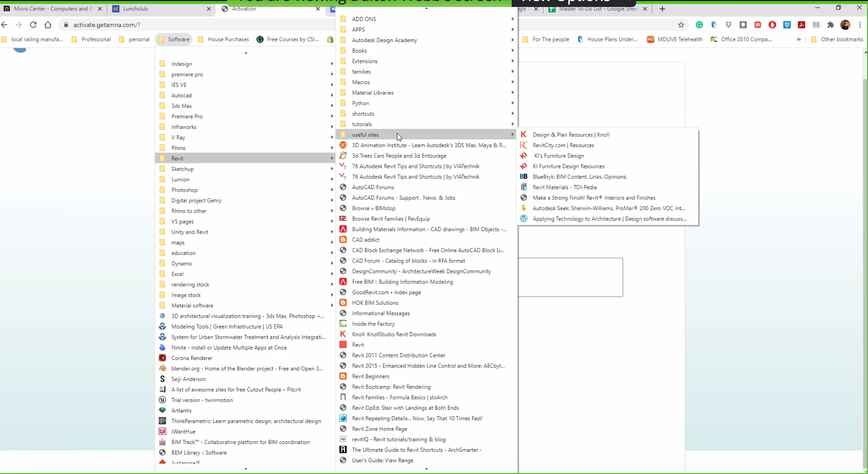Open the Chrome three-dot menu
This screenshot has width=868, height=474.
(x=860, y=25)
